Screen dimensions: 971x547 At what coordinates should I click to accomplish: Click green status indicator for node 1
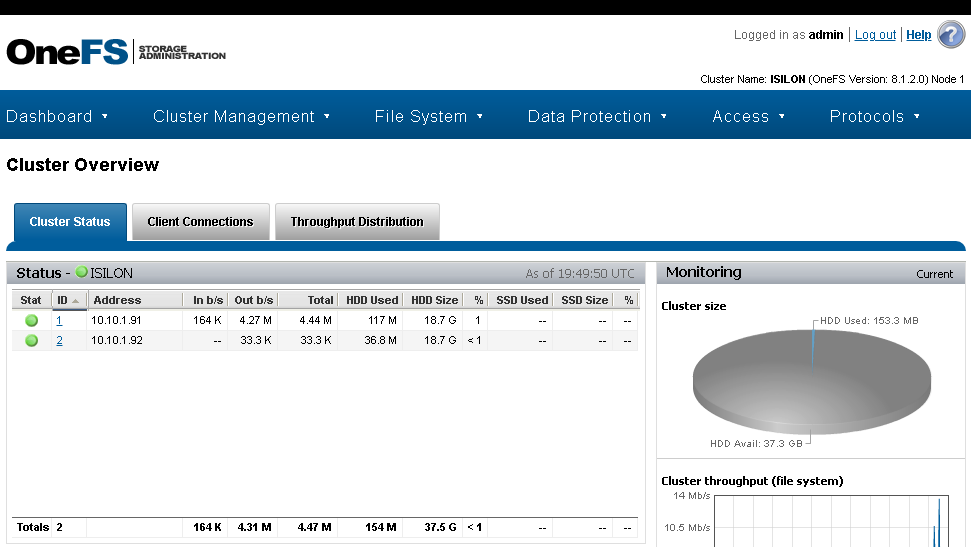pos(32,320)
